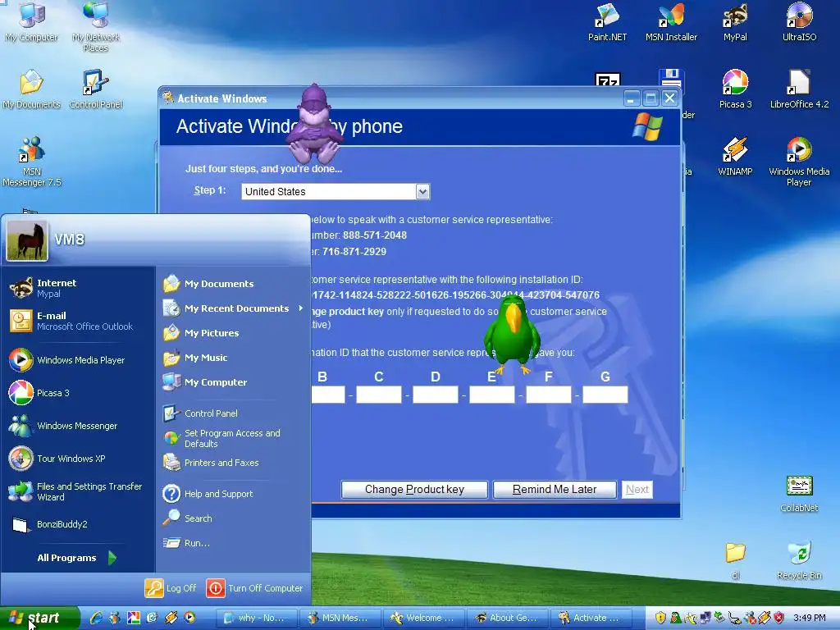Click confirmation ID field under E
840x630 pixels.
click(x=492, y=395)
